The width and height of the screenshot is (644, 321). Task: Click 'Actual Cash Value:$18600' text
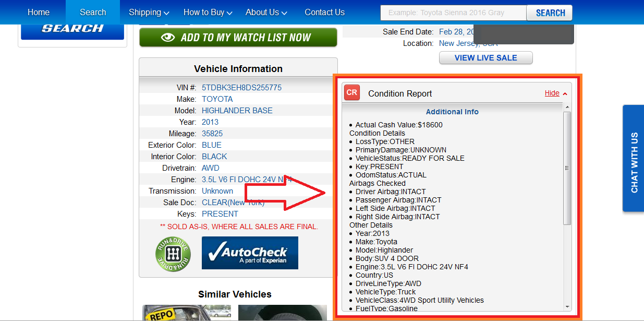[399, 125]
